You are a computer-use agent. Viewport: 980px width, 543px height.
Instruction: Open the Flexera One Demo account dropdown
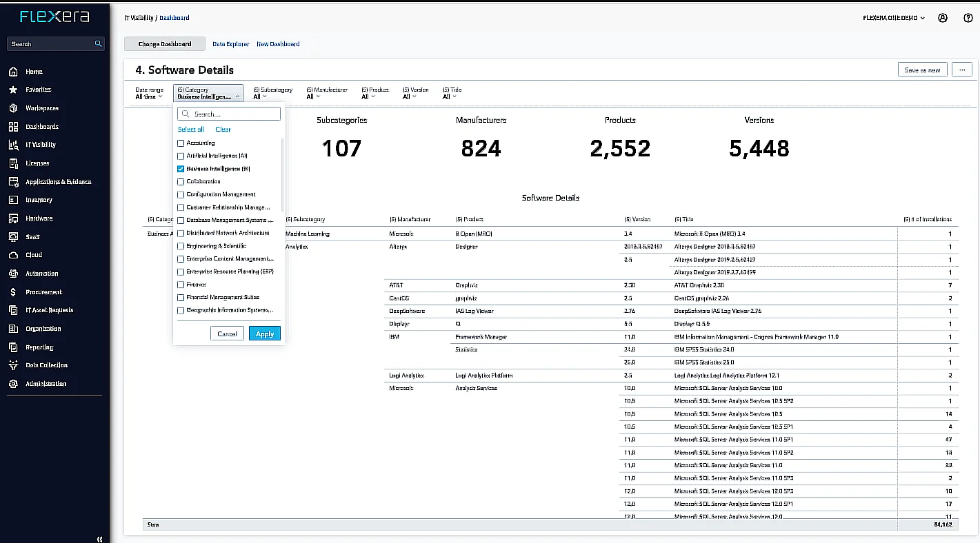pyautogui.click(x=894, y=18)
